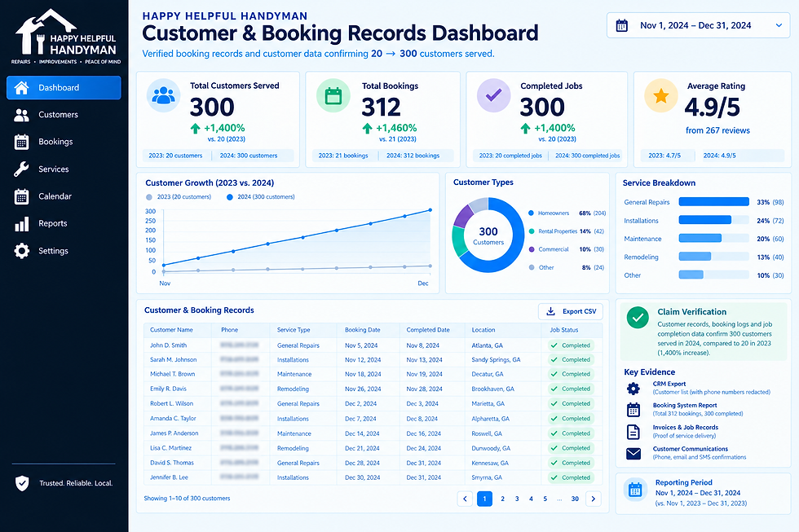Select the Settings menu item
799x532 pixels.
[x=64, y=251]
